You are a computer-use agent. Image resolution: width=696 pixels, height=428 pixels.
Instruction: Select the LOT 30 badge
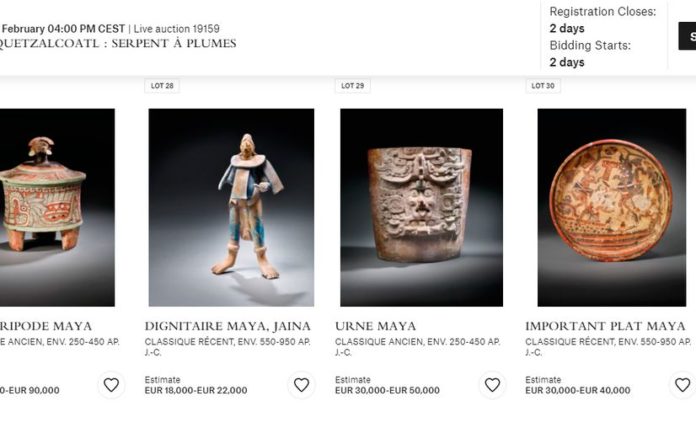pyautogui.click(x=543, y=86)
